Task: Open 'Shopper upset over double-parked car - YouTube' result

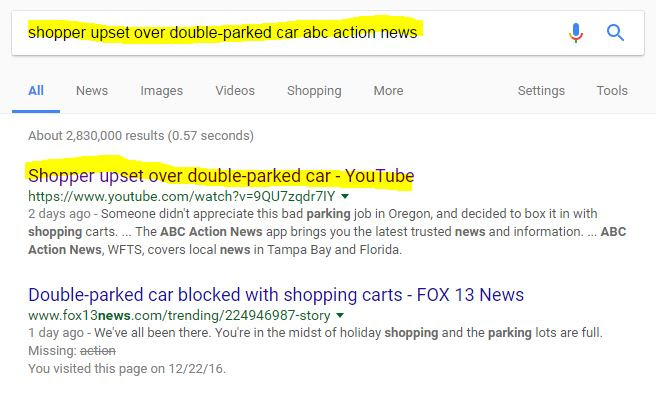Action: [221, 176]
